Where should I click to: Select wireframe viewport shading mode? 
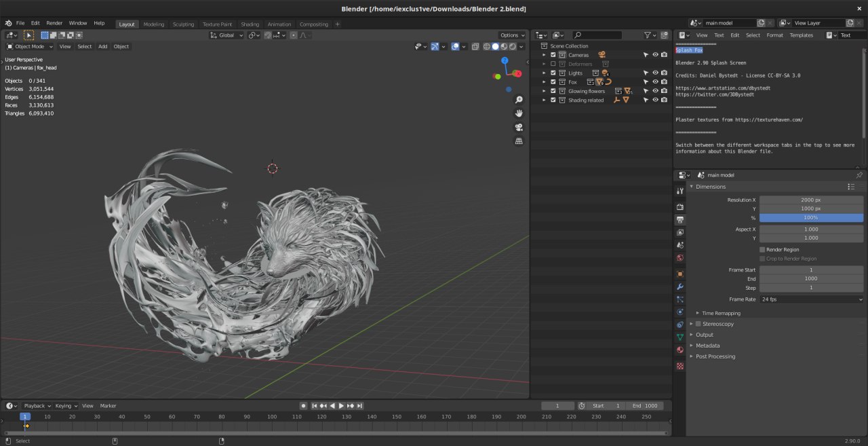point(486,46)
